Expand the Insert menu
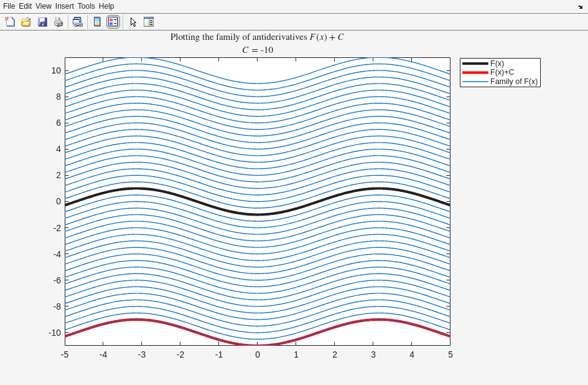The image size is (588, 385). [64, 6]
